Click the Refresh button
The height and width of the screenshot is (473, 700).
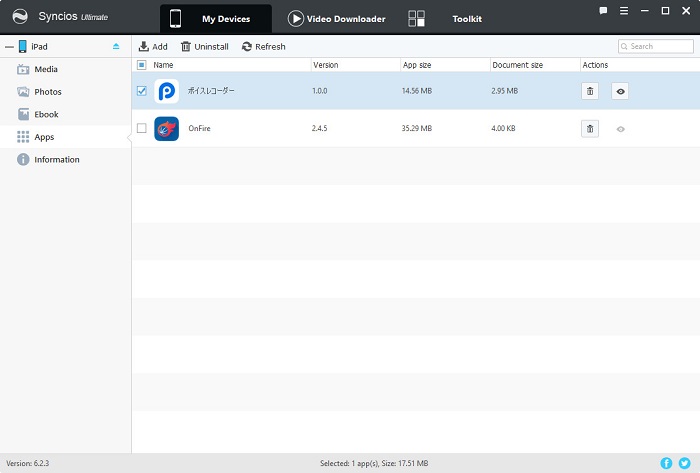tap(263, 46)
